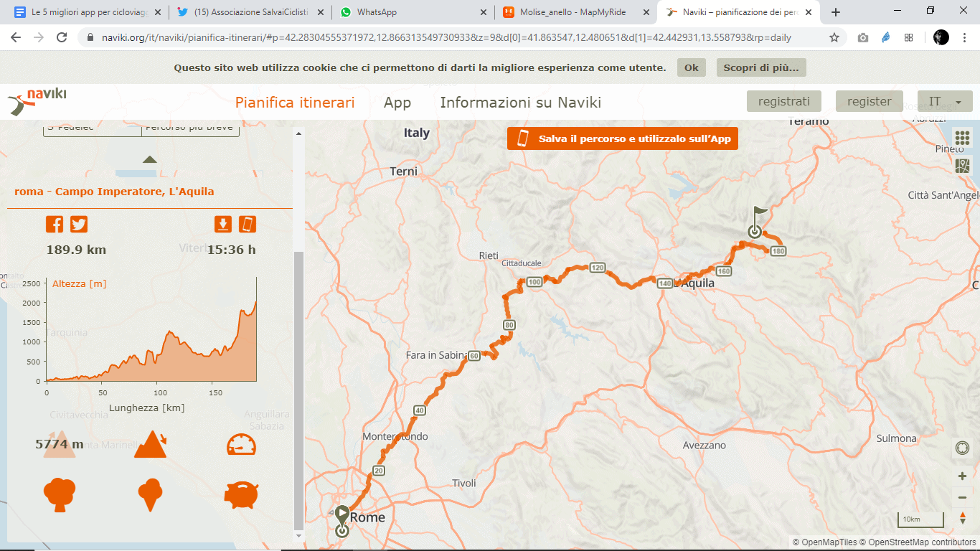980x551 pixels.
Task: Center map on current location
Action: pos(962,448)
